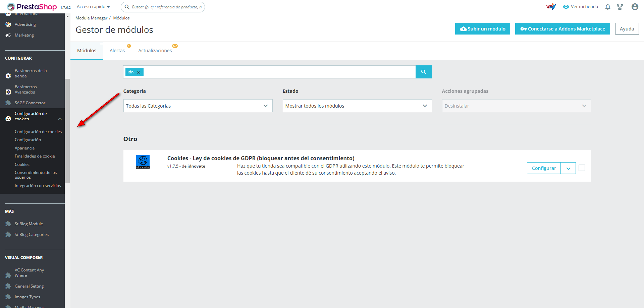644x308 pixels.
Task: Click Conectarse a Addons Marketplace
Action: pos(562,29)
